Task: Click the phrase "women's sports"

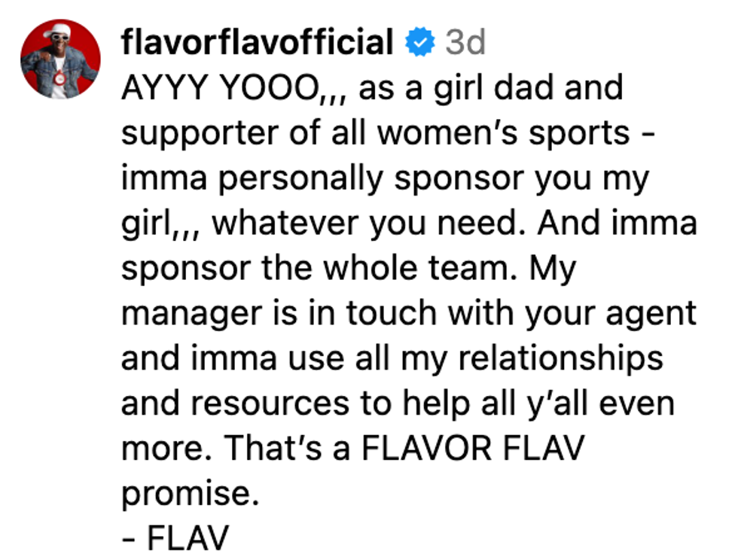Action: click(x=511, y=133)
